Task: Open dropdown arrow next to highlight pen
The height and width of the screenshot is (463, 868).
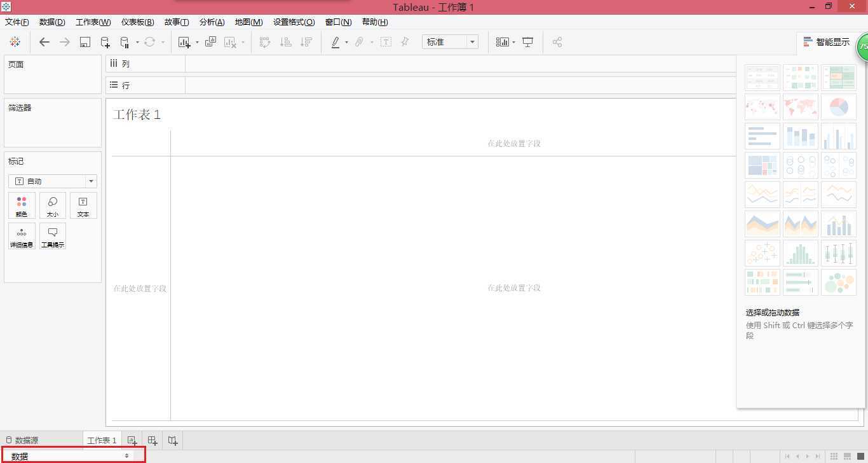Action: tap(346, 43)
